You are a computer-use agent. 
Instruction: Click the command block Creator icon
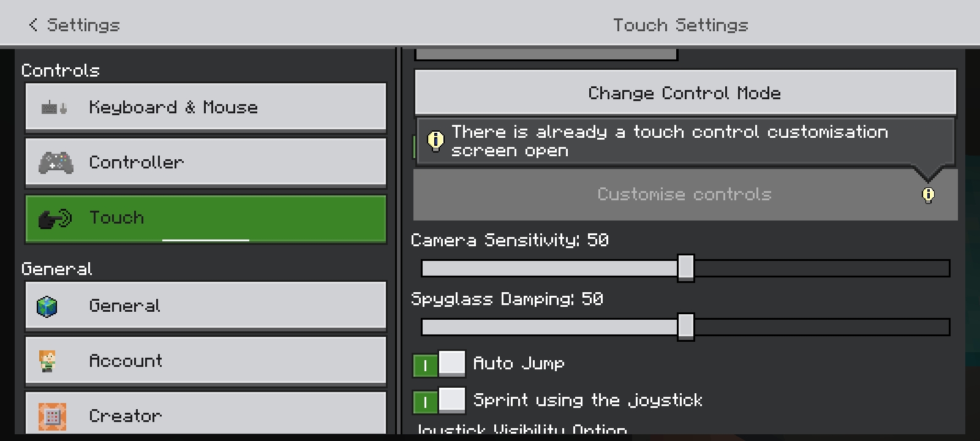coord(52,417)
